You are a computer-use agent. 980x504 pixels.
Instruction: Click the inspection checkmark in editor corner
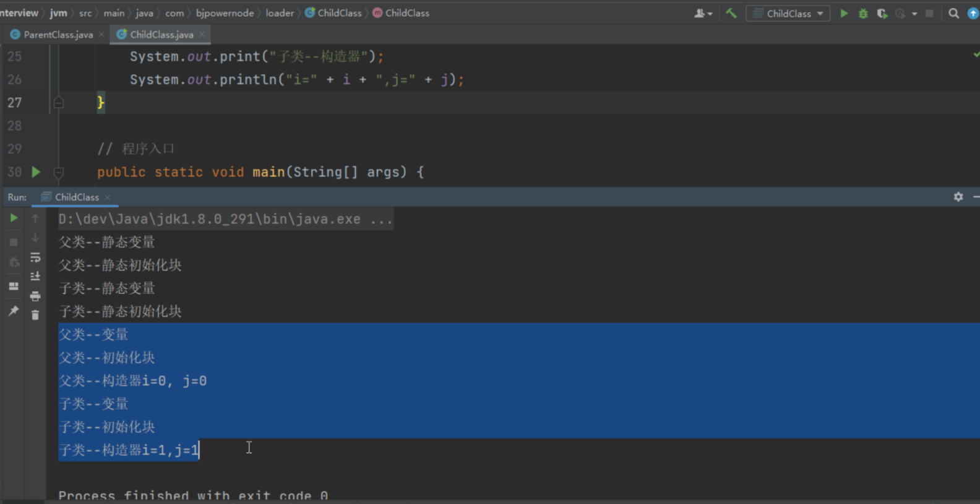pos(976,55)
